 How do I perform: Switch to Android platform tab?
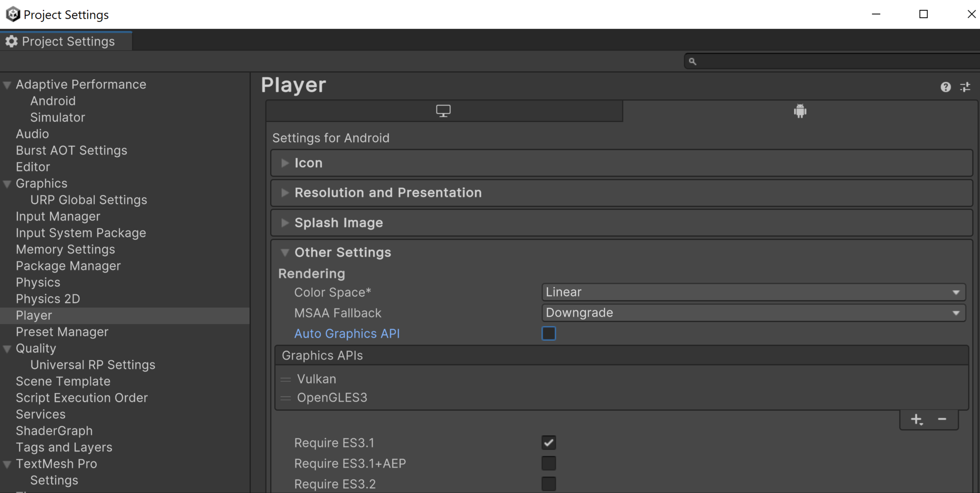pyautogui.click(x=801, y=112)
